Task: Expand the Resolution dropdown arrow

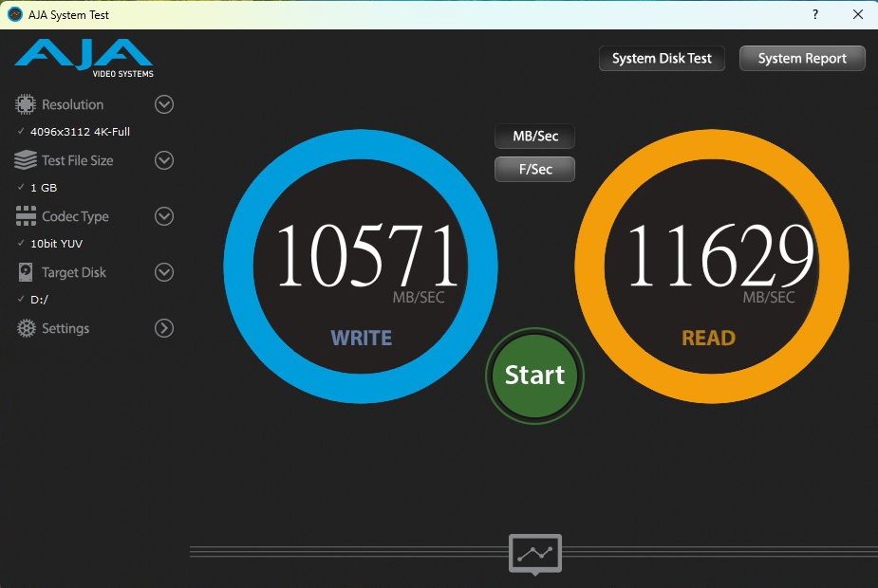Action: point(164,104)
